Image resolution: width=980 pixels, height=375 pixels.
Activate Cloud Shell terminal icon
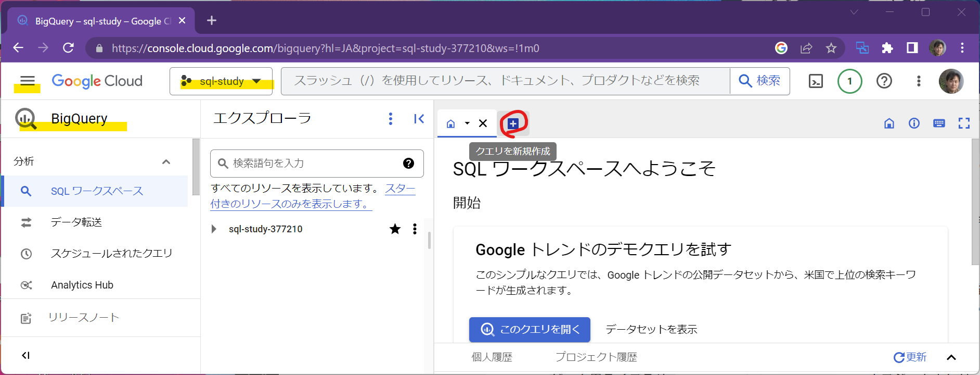click(816, 81)
